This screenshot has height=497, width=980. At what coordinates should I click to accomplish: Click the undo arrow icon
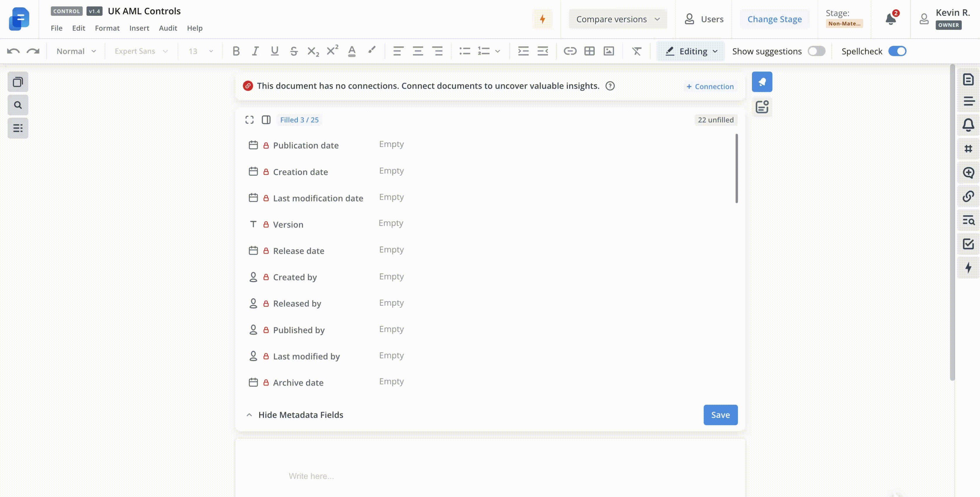click(x=13, y=51)
